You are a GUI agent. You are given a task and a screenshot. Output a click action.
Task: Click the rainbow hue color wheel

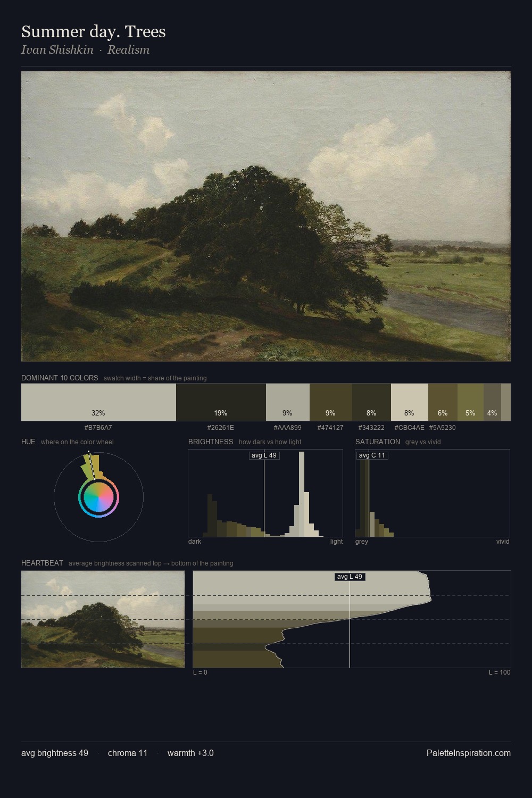(98, 497)
